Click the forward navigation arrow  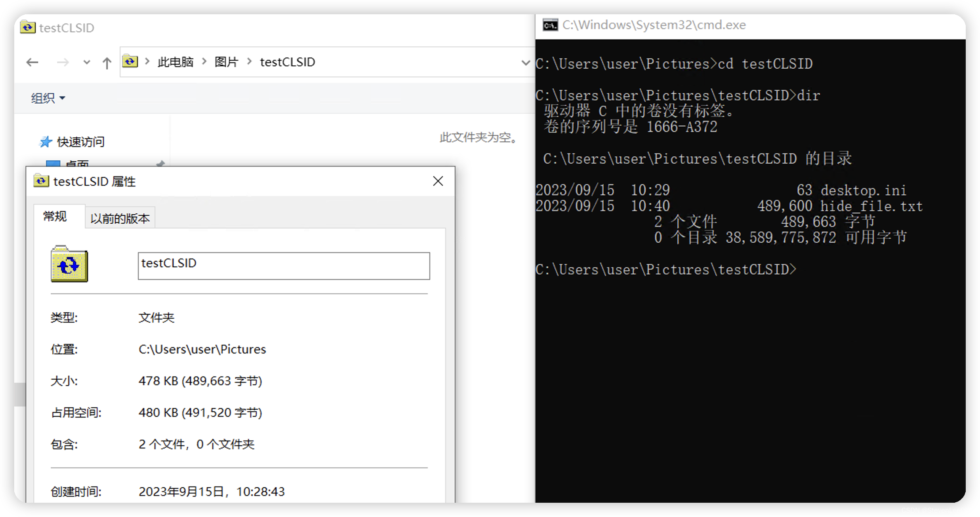pos(63,62)
